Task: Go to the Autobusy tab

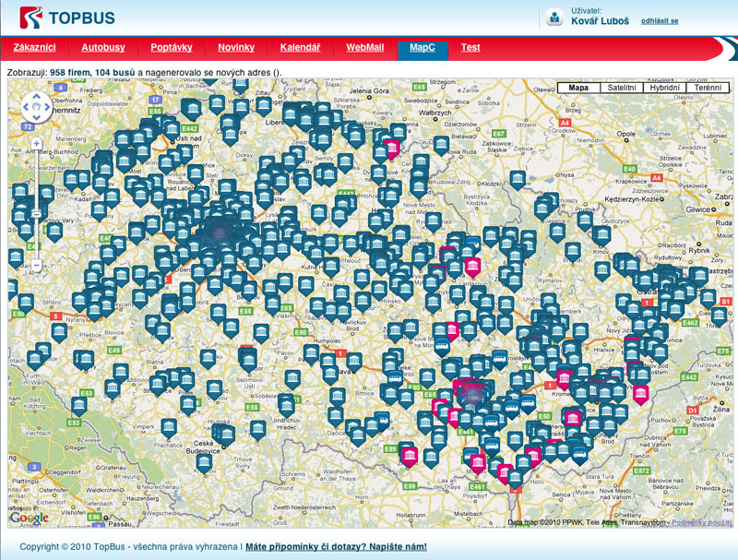Action: [103, 47]
